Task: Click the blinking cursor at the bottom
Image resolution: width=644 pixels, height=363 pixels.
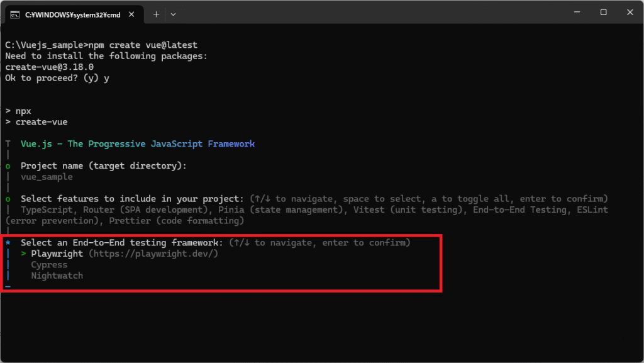Action: 8,286
